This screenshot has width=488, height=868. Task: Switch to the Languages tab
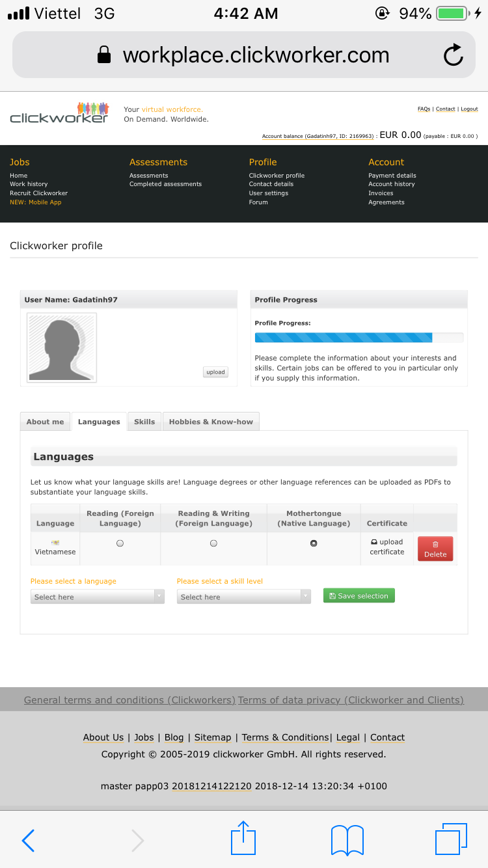pyautogui.click(x=99, y=422)
